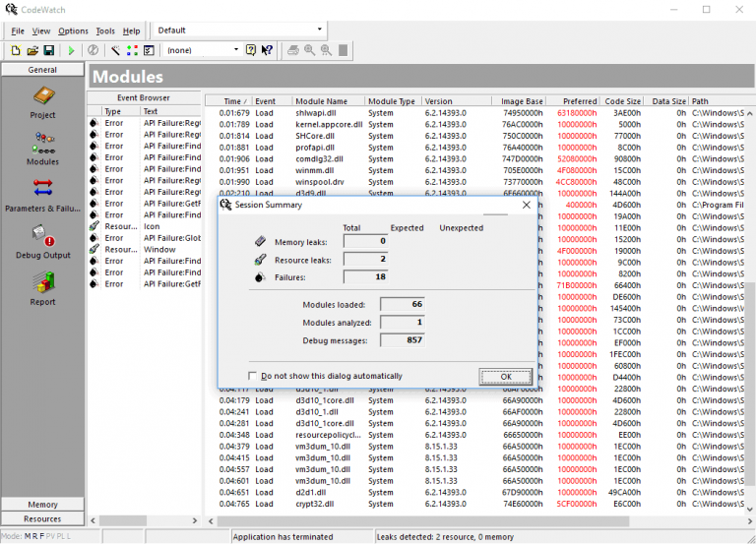
Task: Click OK in Session Summary dialog
Action: (505, 377)
